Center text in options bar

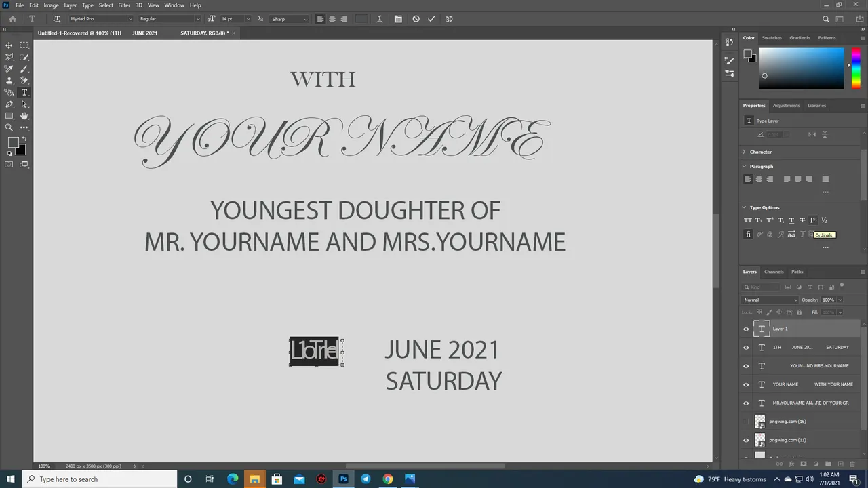(x=332, y=19)
